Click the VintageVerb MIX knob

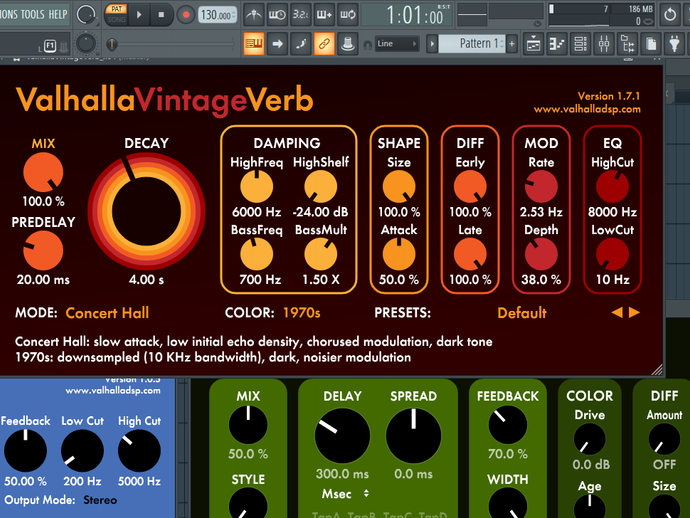(43, 173)
